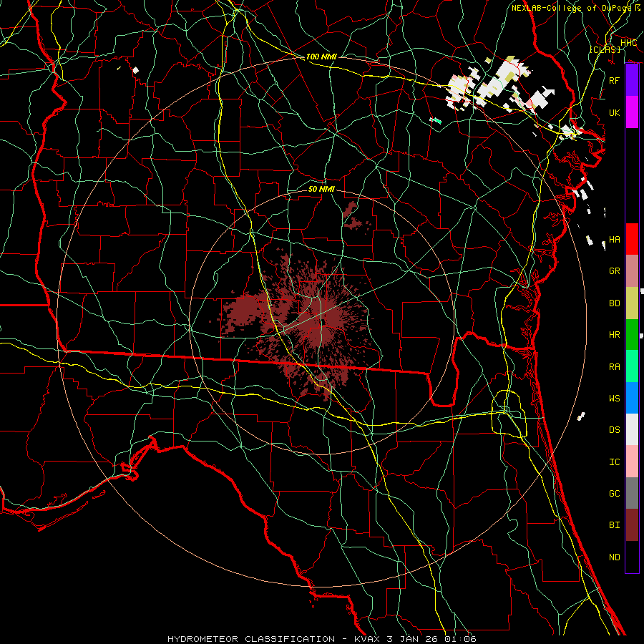Image resolution: width=644 pixels, height=644 pixels.
Task: Select the GC gray legend swatch
Action: [632, 493]
